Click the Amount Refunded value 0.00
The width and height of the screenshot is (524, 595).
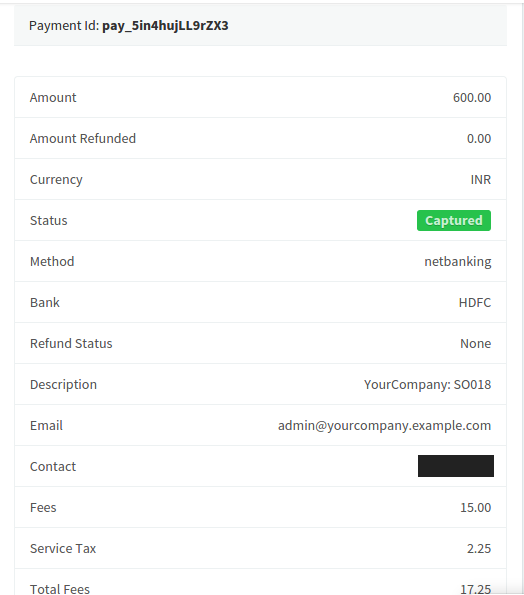(x=479, y=139)
